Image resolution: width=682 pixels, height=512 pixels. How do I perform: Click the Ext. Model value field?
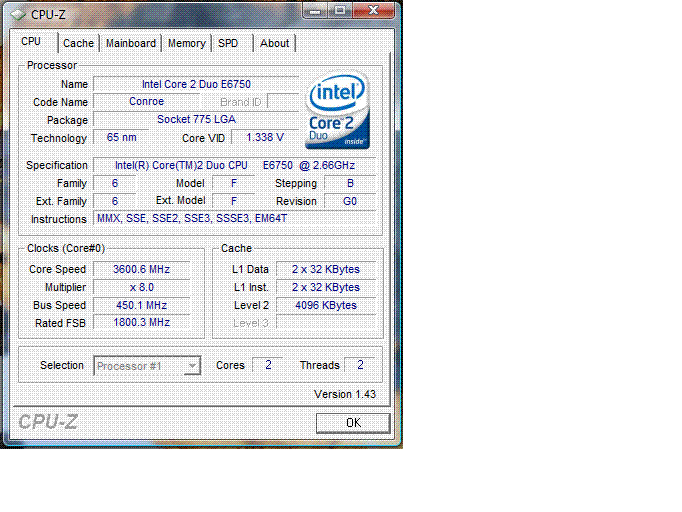click(234, 201)
